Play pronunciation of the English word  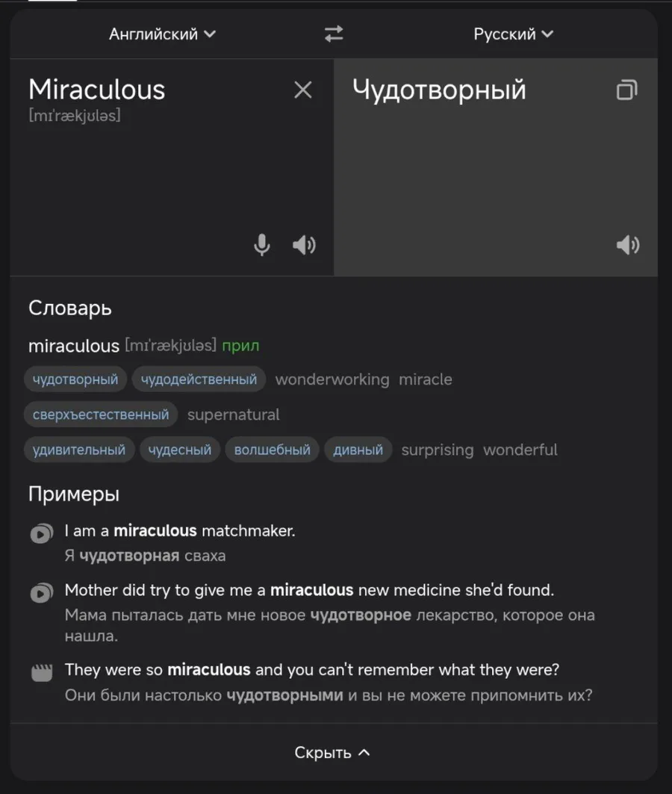(x=304, y=245)
